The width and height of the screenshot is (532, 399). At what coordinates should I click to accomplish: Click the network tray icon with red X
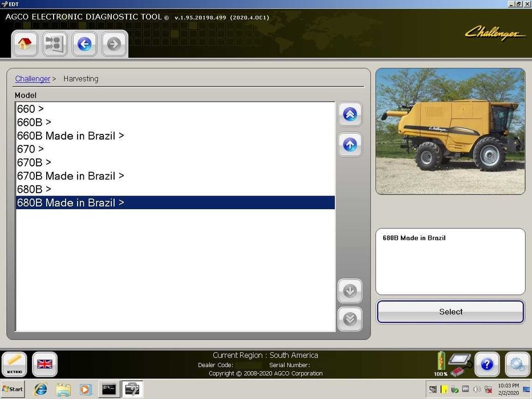[488, 389]
